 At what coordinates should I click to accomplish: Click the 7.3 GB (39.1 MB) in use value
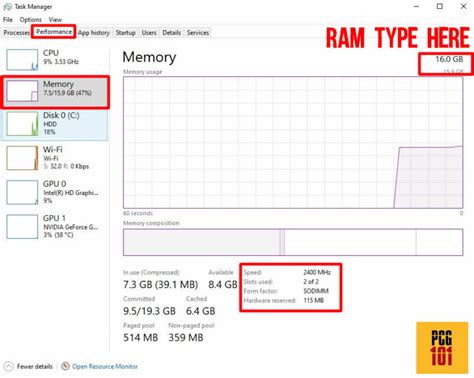161,285
